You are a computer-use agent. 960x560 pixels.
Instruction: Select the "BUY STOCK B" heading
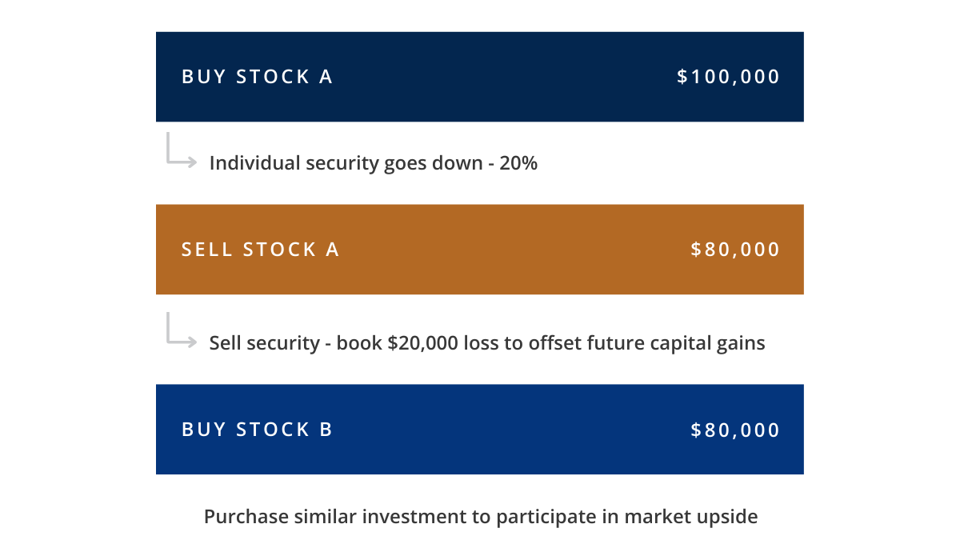pyautogui.click(x=257, y=430)
